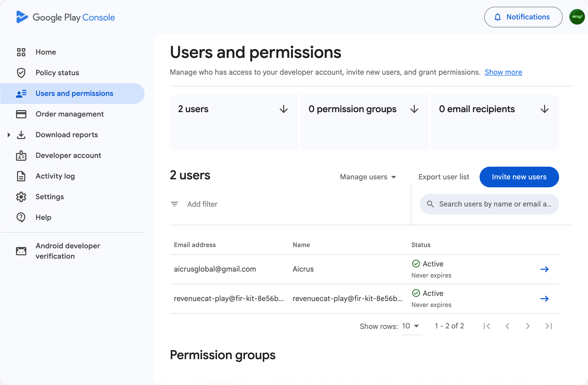Click the search users input field
This screenshot has height=385, width=588.
pyautogui.click(x=489, y=204)
